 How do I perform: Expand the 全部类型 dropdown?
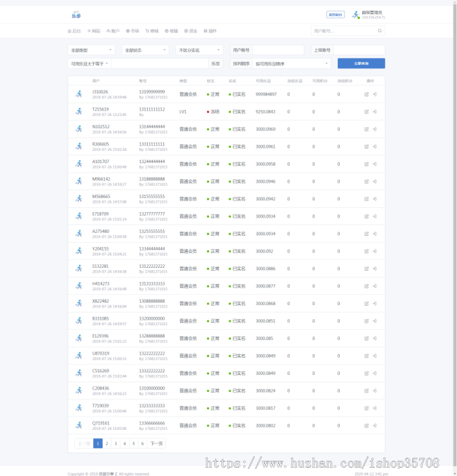pos(91,50)
